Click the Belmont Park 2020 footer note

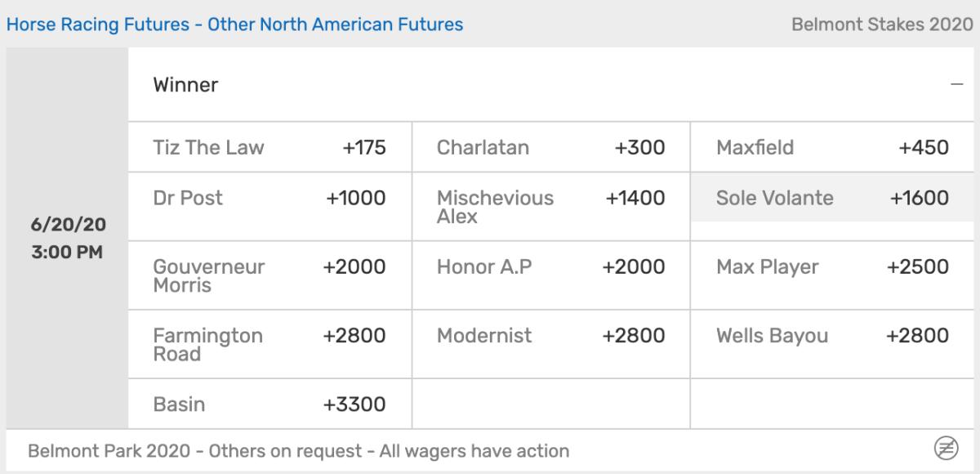click(298, 450)
